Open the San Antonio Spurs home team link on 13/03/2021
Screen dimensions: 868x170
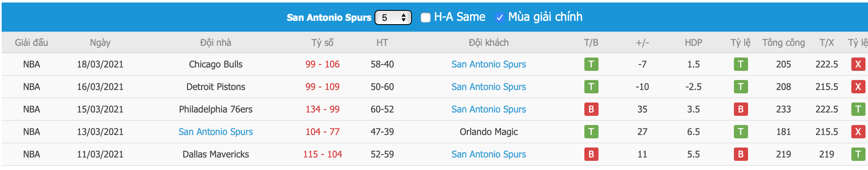(216, 132)
